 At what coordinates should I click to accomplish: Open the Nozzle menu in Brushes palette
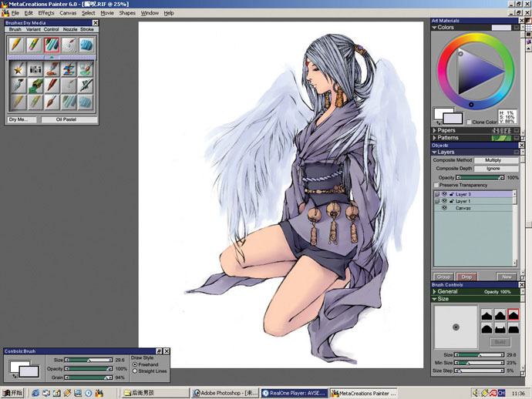[70, 29]
